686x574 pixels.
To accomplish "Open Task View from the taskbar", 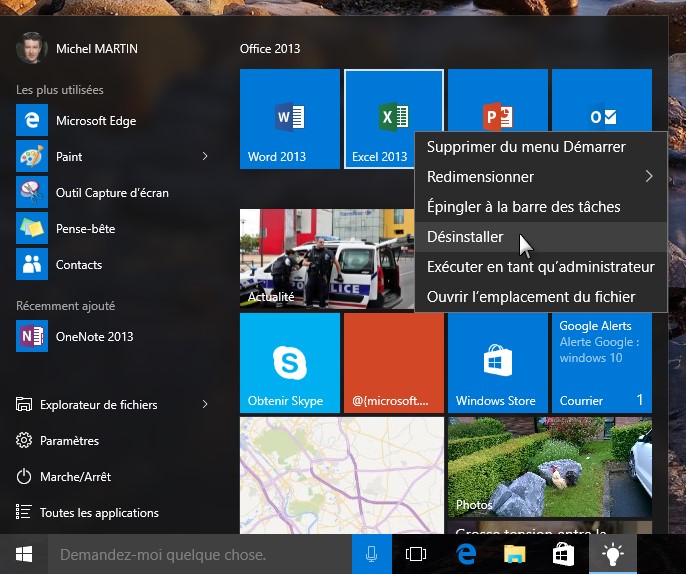I will (x=416, y=554).
